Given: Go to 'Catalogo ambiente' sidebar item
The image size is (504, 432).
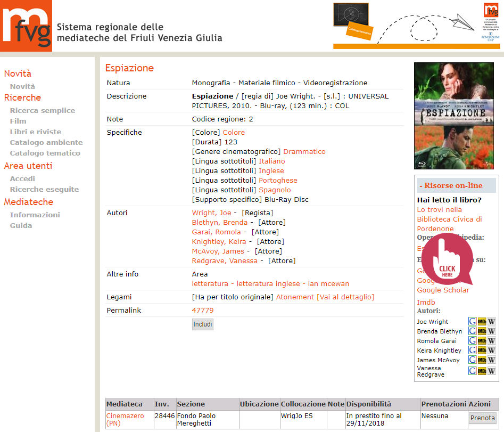Looking at the screenshot, I should [46, 142].
